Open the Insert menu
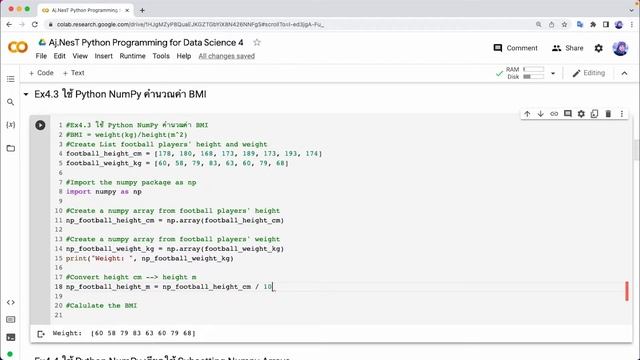640x360 pixels. (103, 56)
